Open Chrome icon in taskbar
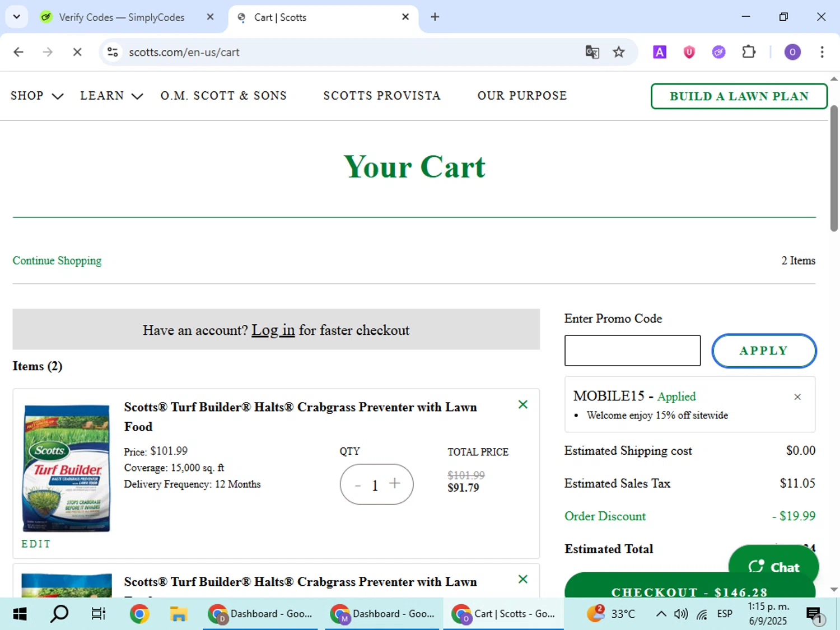Viewport: 840px width, 630px height. point(139,614)
